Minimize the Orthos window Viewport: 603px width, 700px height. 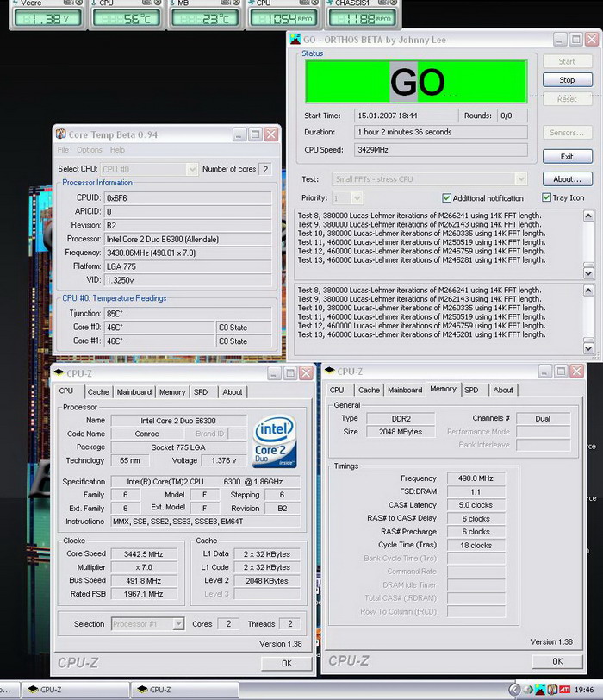[561, 40]
